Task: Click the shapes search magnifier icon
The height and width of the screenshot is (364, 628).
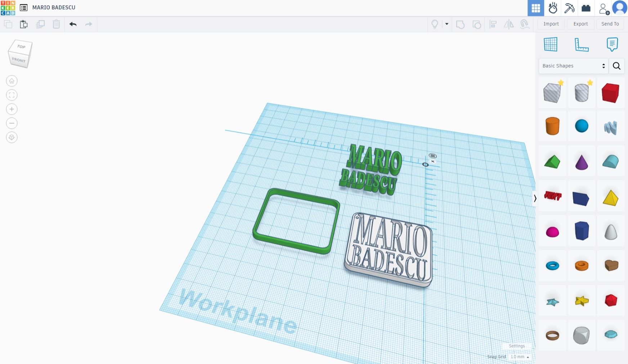Action: point(616,66)
